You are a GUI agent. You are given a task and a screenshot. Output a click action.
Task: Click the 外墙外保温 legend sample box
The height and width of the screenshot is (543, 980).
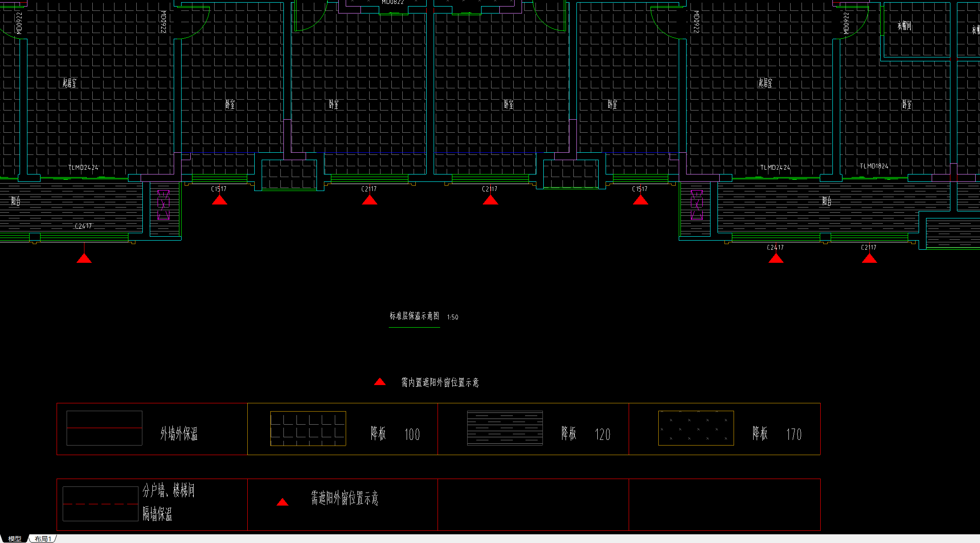(104, 428)
